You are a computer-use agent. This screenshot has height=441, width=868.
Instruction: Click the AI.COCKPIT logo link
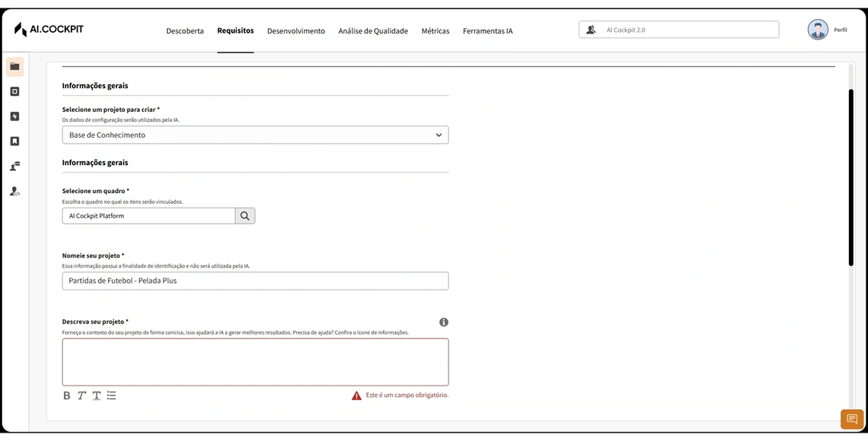pos(49,30)
